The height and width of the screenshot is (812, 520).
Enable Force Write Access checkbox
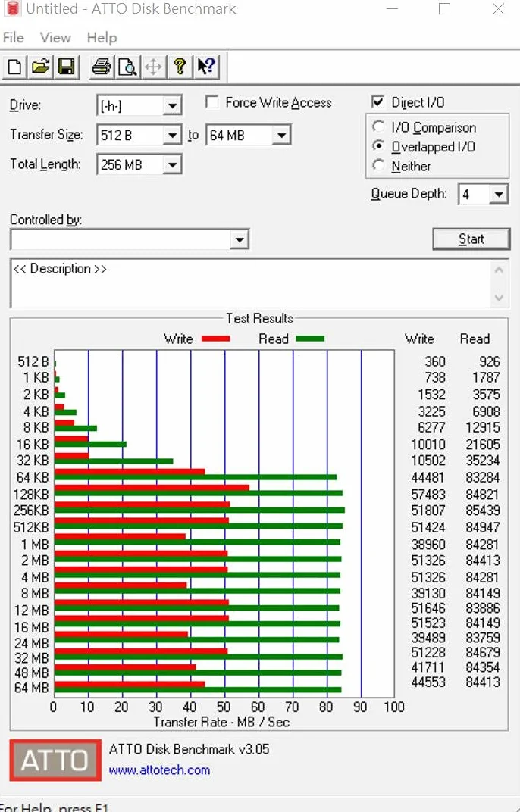pos(211,102)
